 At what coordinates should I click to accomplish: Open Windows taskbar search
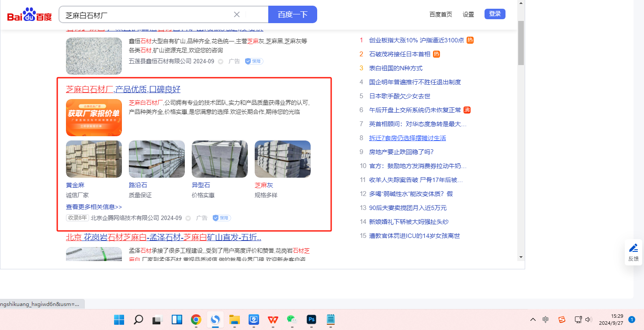138,320
